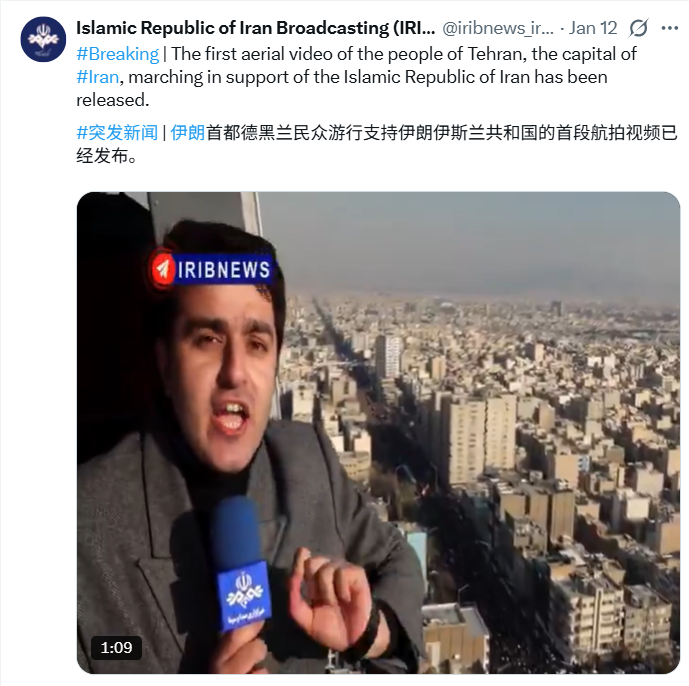Play the Tehran aerial video
This screenshot has height=686, width=689.
pyautogui.click(x=378, y=432)
